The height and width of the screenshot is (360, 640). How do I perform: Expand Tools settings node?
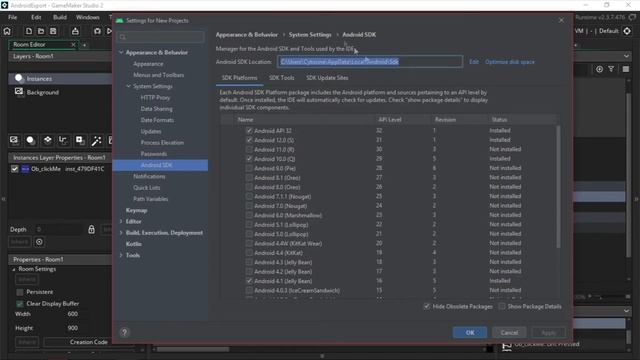(x=121, y=255)
